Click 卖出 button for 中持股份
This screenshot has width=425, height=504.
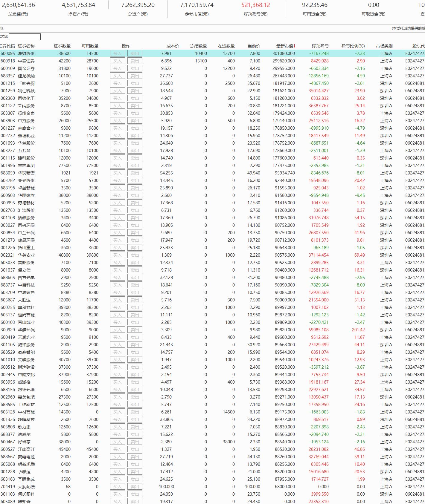point(135,121)
